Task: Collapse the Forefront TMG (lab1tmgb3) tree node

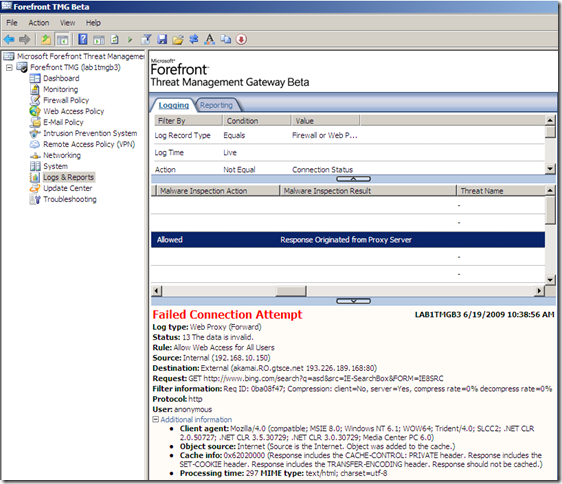Action: 9,67
